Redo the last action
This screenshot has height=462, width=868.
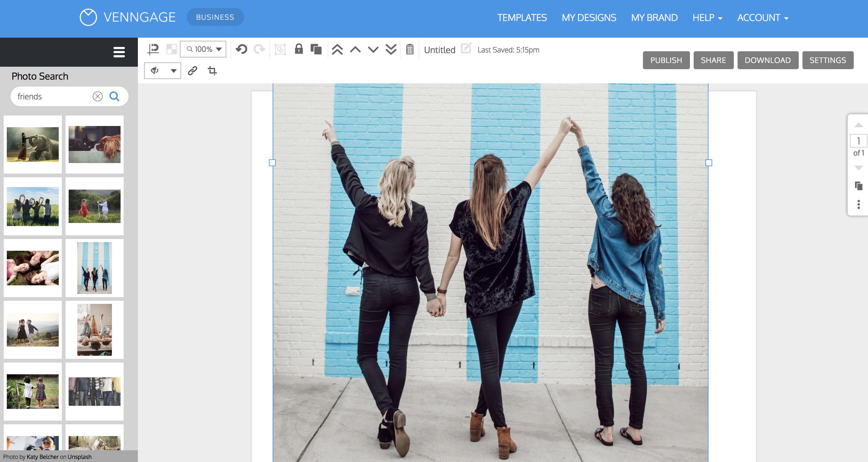(259, 49)
